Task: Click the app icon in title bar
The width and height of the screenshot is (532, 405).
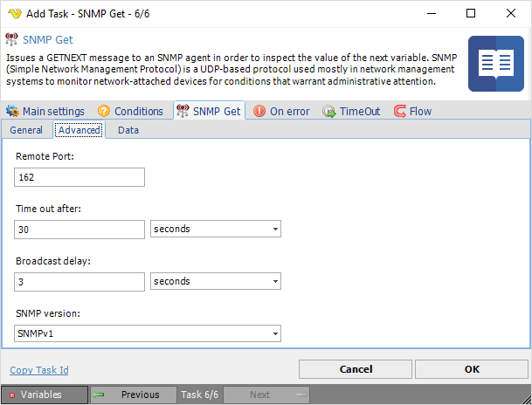Action: pyautogui.click(x=13, y=13)
